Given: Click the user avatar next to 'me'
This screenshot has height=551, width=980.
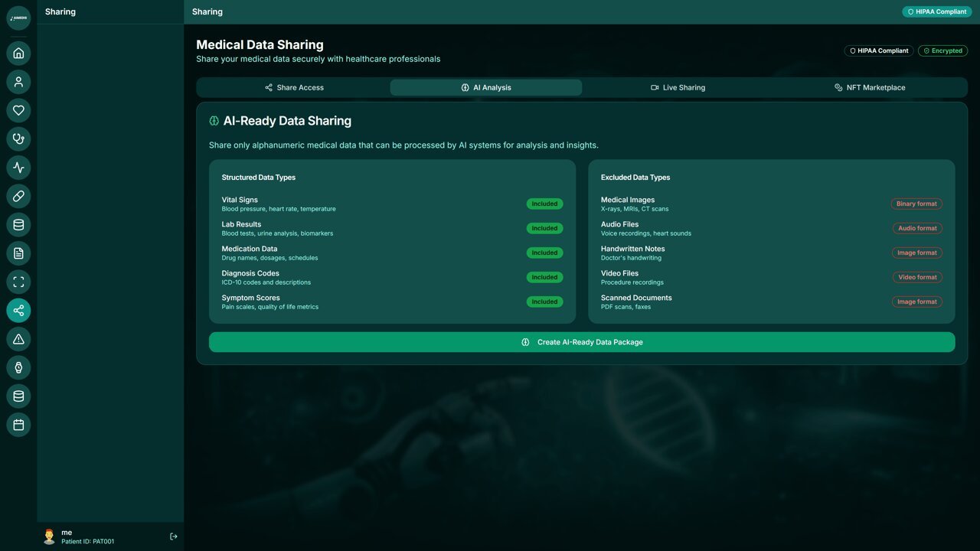Looking at the screenshot, I should click(49, 536).
